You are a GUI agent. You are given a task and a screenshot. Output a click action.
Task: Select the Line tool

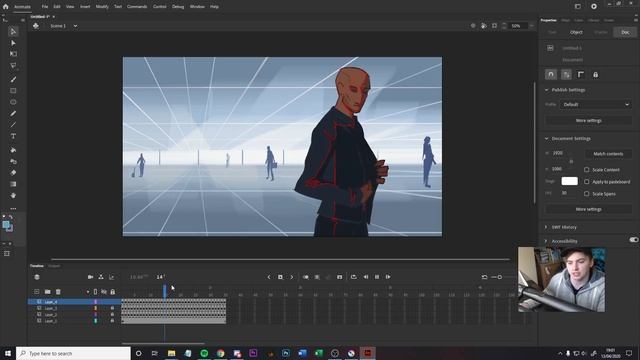point(13,124)
